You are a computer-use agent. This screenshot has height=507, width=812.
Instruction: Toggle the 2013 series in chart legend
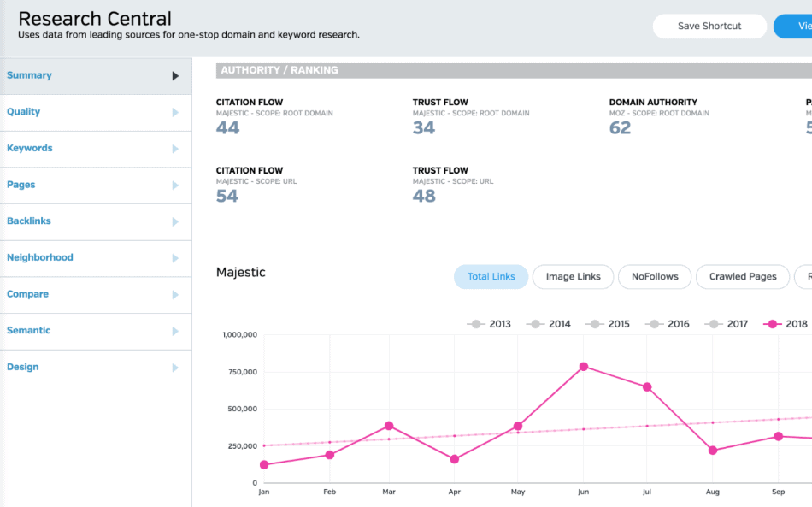pos(489,324)
